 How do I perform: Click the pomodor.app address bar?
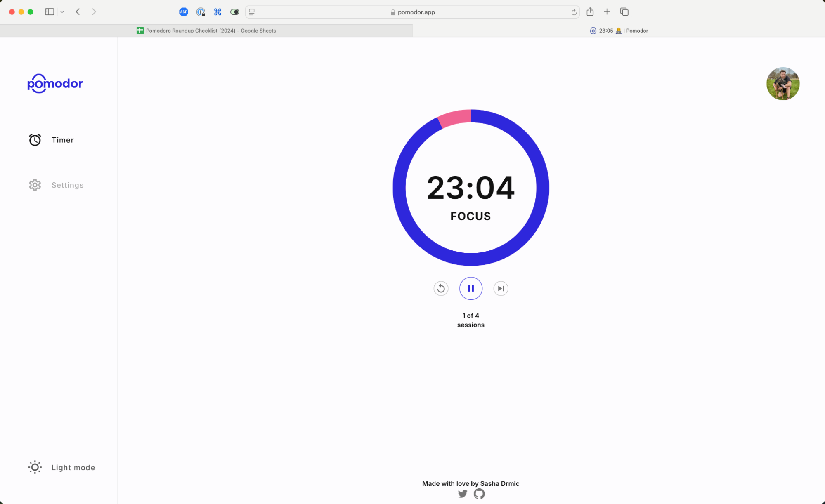pos(412,12)
